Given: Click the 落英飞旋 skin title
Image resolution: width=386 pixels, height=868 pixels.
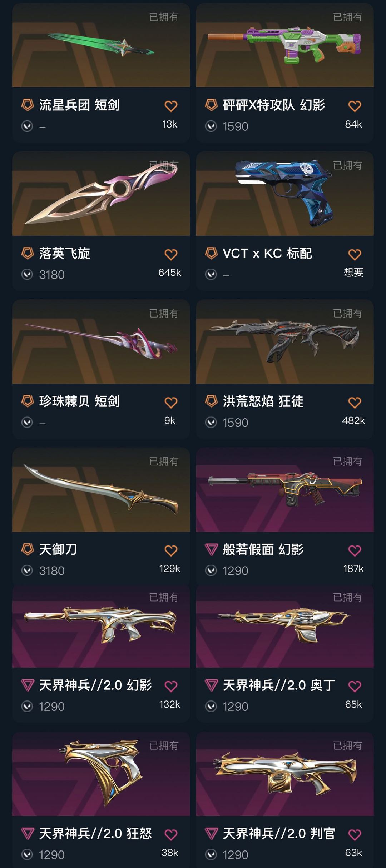Looking at the screenshot, I should tap(65, 253).
